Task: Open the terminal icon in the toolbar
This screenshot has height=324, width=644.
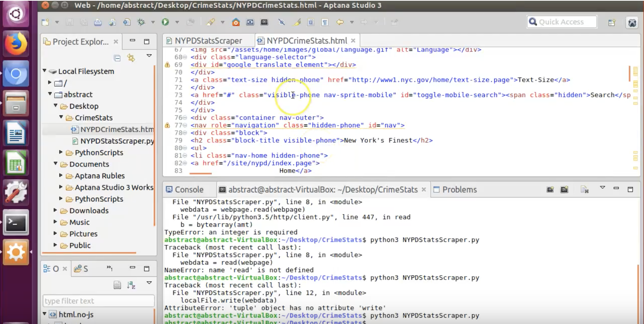Action: coord(264,22)
